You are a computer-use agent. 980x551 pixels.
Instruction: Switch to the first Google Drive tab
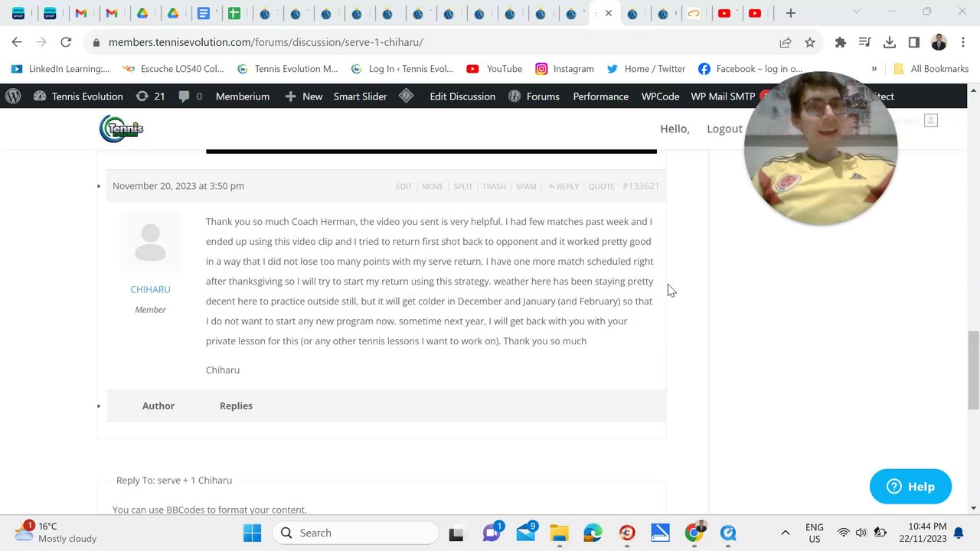click(142, 13)
